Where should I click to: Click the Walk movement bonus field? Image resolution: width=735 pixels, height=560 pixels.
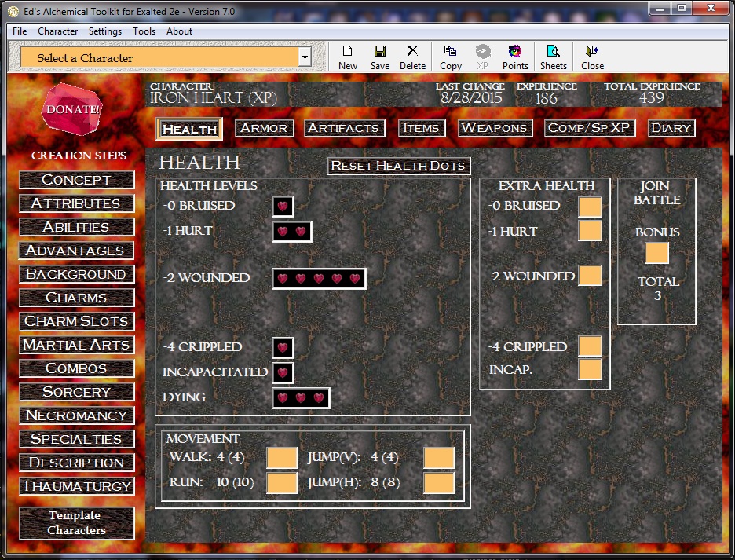coord(282,458)
